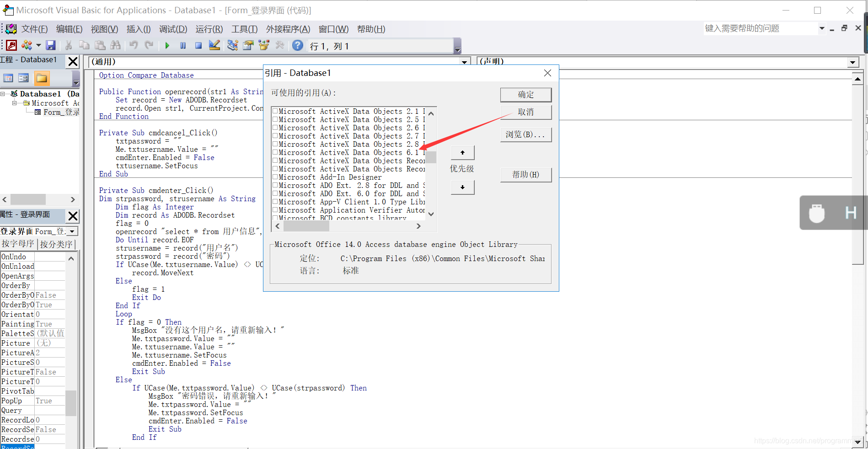
Task: Stop execution with the Reset square icon
Action: [x=198, y=45]
